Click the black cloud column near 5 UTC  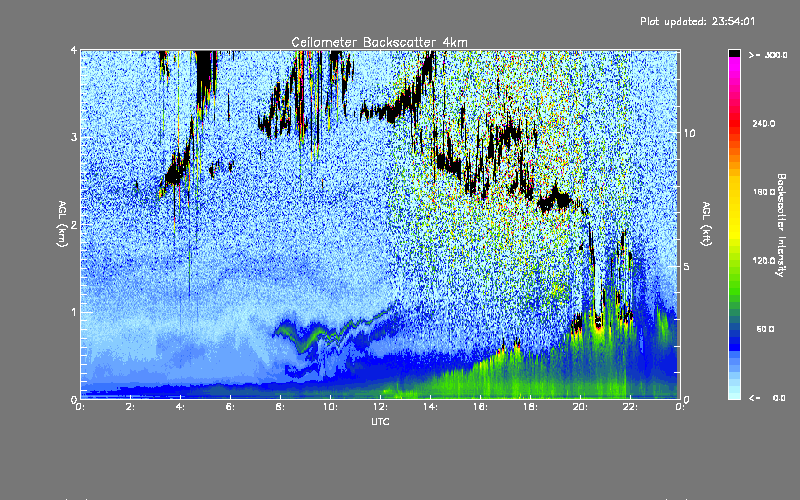[205, 77]
